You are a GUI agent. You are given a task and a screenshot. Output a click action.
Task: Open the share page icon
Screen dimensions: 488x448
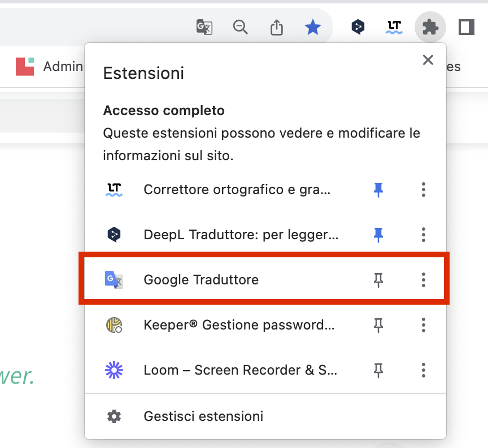pyautogui.click(x=276, y=27)
